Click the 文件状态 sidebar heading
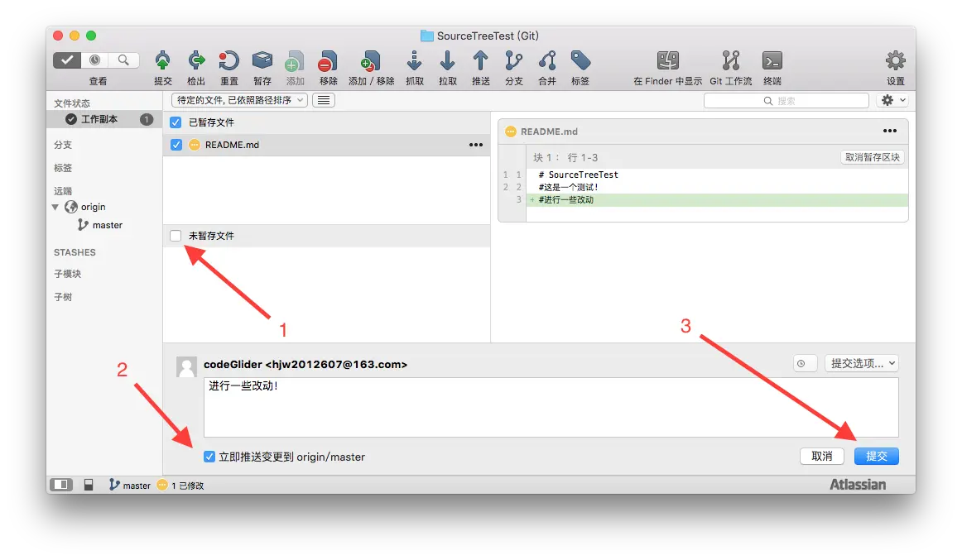This screenshot has height=560, width=962. click(72, 103)
